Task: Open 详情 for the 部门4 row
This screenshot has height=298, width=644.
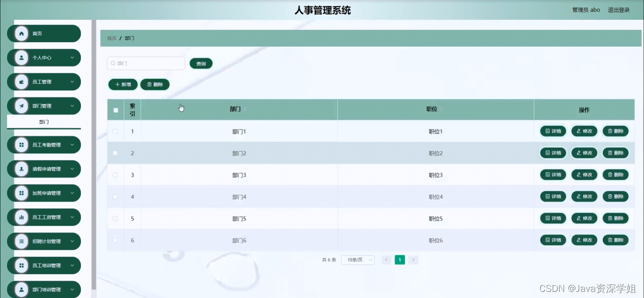Action: pos(553,196)
